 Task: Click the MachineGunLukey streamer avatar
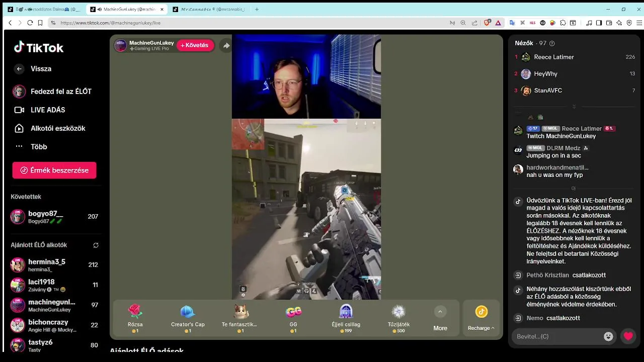tap(120, 45)
